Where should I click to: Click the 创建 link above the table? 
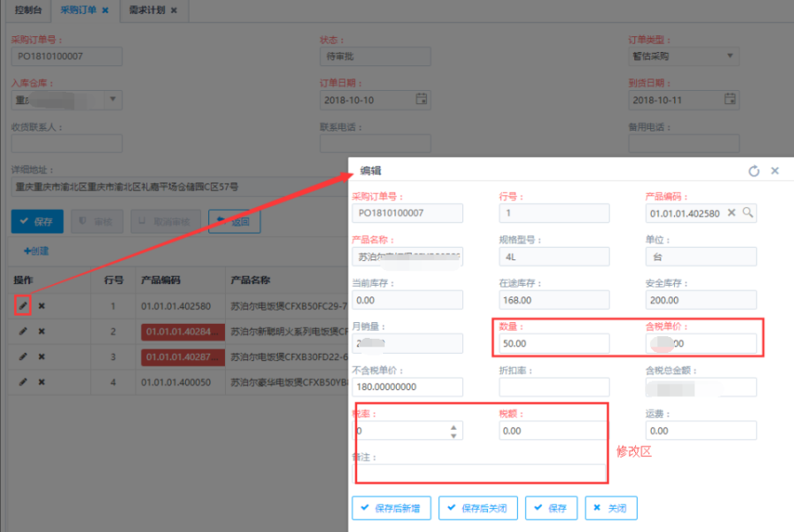click(x=36, y=251)
